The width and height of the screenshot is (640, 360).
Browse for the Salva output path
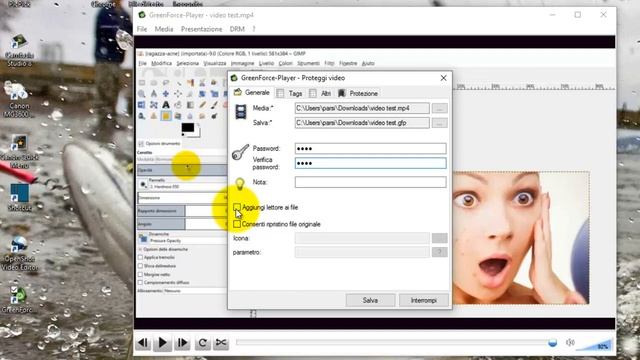point(440,123)
